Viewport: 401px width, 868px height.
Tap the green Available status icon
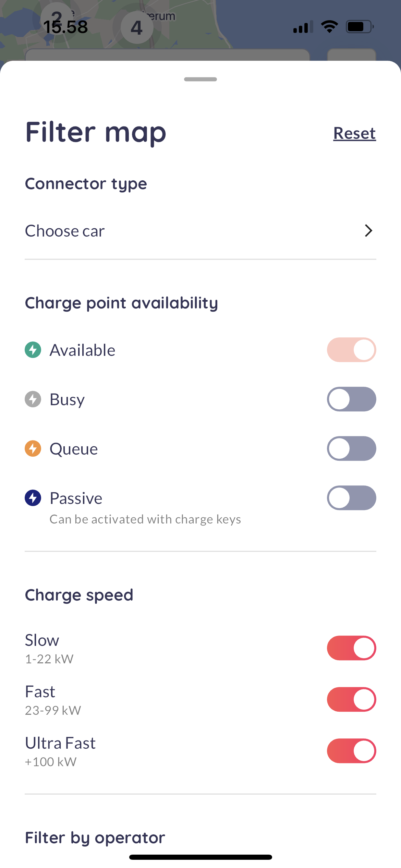point(33,350)
